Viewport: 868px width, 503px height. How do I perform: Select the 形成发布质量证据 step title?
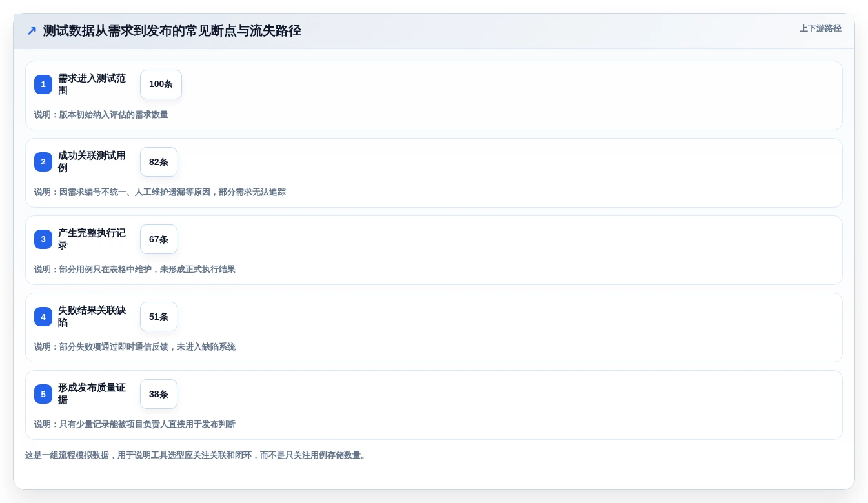92,394
